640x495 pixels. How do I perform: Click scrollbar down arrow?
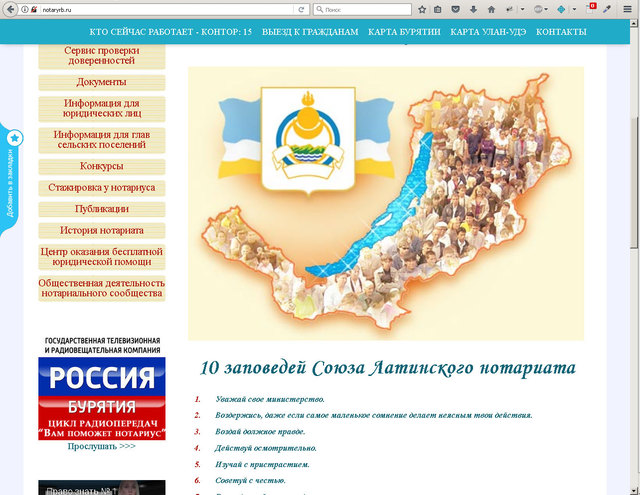pyautogui.click(x=634, y=491)
